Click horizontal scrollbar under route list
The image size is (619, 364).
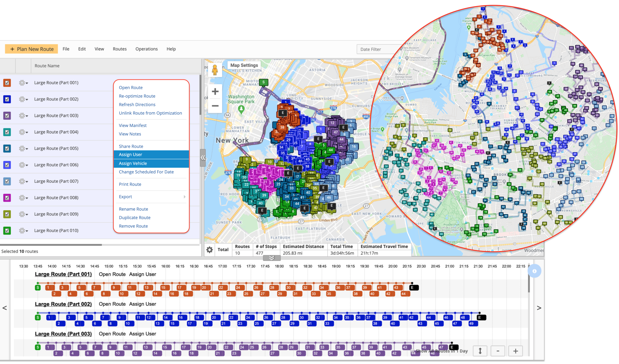(x=51, y=245)
